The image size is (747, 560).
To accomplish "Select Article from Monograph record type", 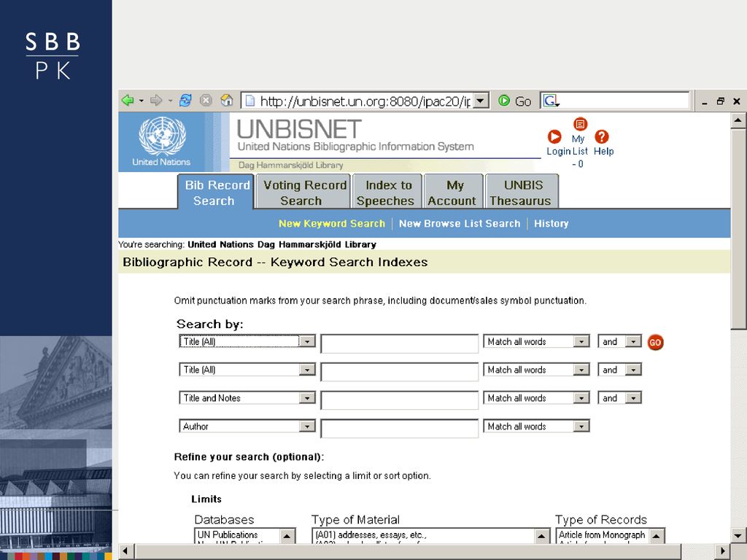I will (x=602, y=534).
